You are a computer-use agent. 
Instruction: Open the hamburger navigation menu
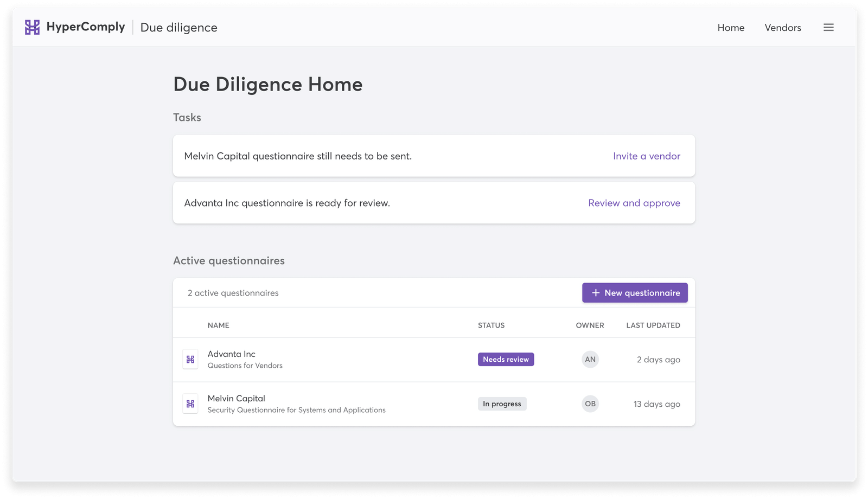coord(828,27)
